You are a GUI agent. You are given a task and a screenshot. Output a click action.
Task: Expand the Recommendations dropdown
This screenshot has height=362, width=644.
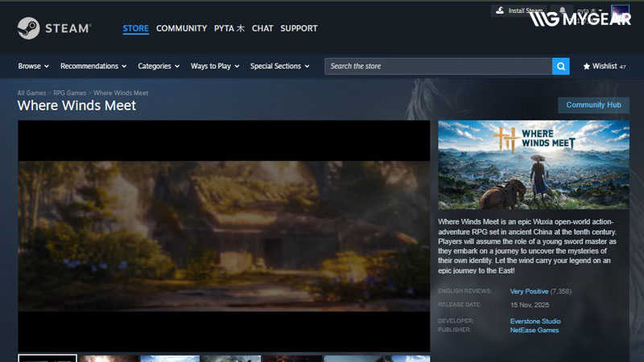[x=93, y=66]
